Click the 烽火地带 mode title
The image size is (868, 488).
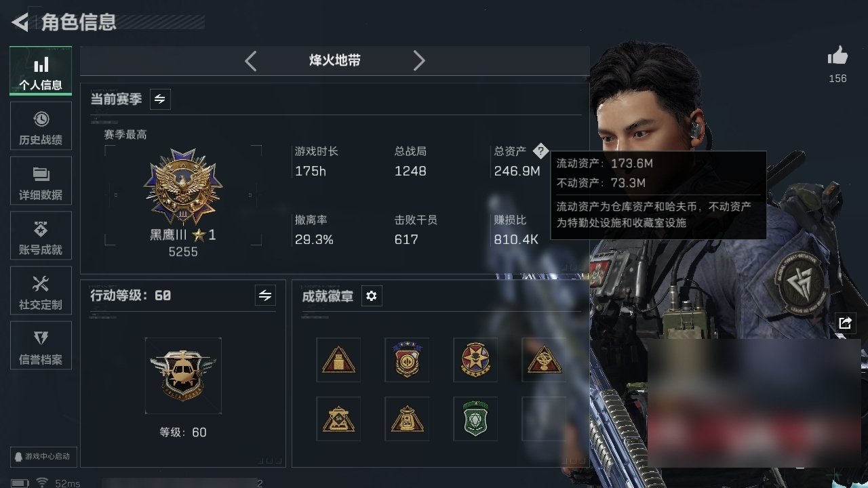coord(335,60)
